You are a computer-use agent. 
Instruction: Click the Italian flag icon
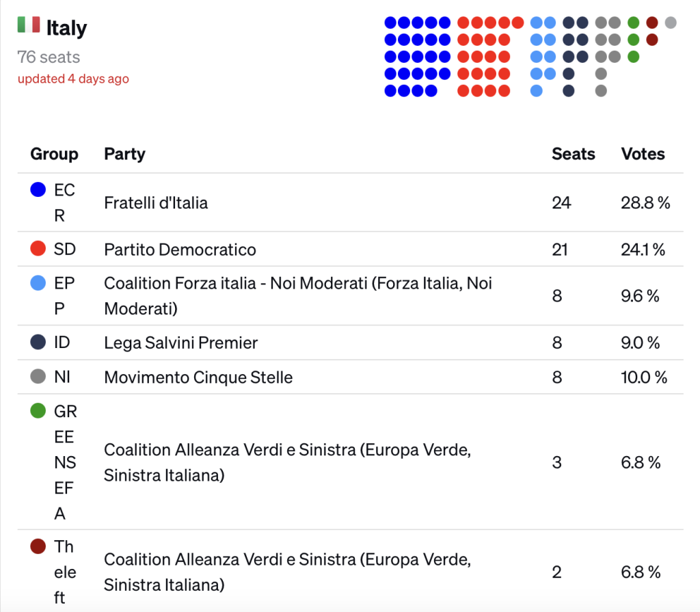tap(29, 25)
